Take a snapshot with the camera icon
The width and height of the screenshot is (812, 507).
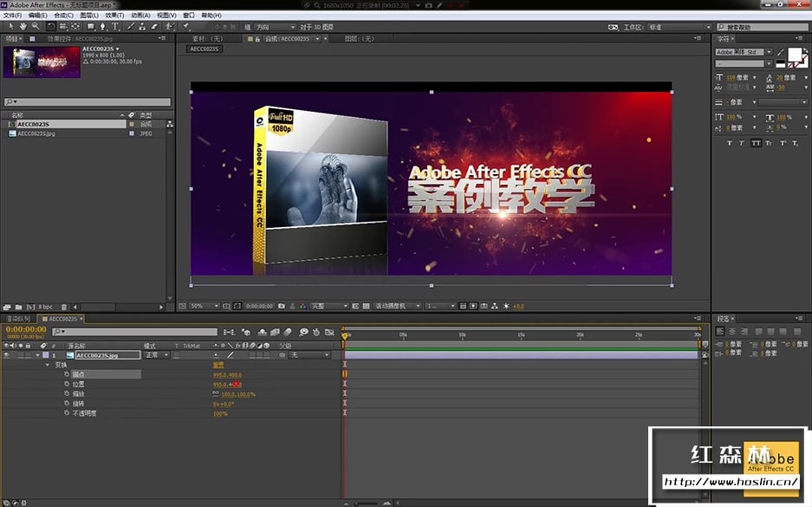pos(281,306)
